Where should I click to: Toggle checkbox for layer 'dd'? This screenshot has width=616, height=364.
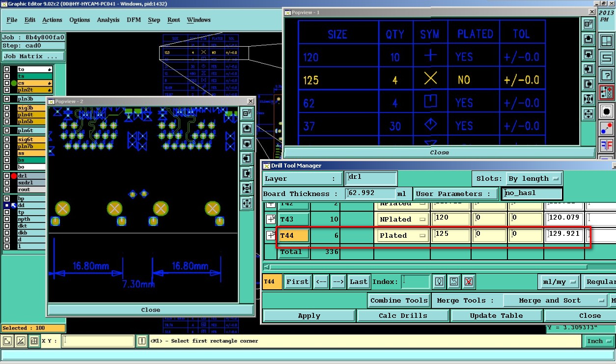click(x=7, y=205)
